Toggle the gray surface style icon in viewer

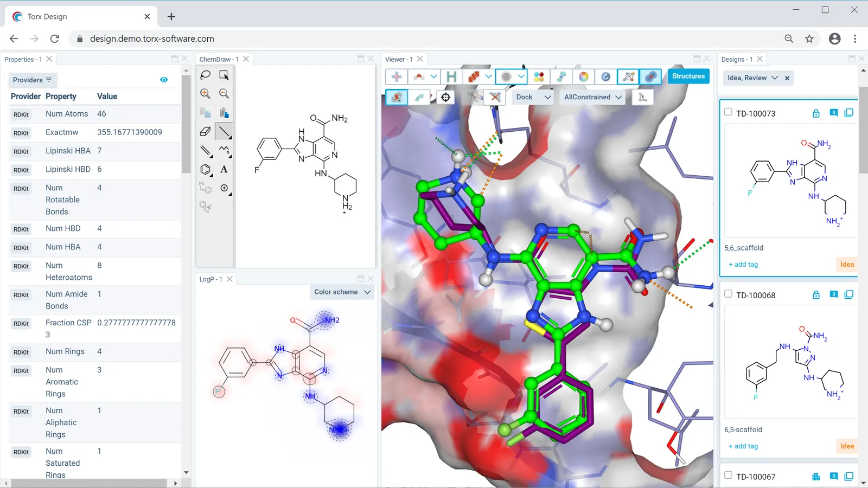pyautogui.click(x=506, y=76)
